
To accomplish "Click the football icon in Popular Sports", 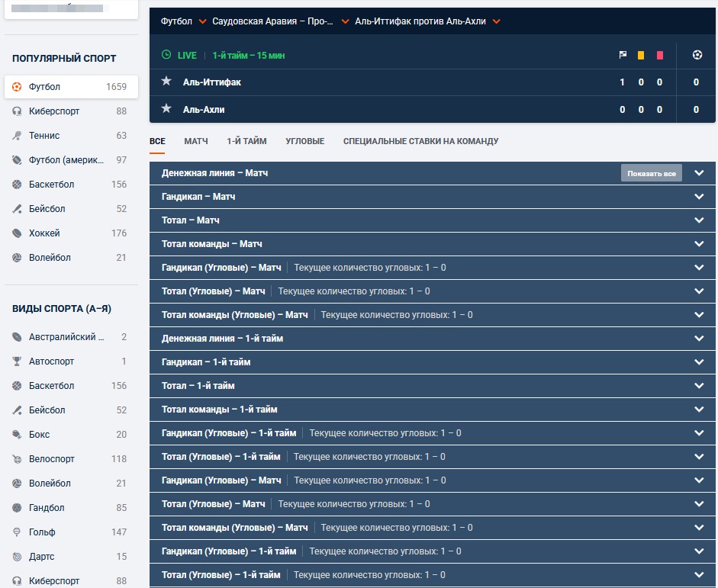I will [17, 87].
